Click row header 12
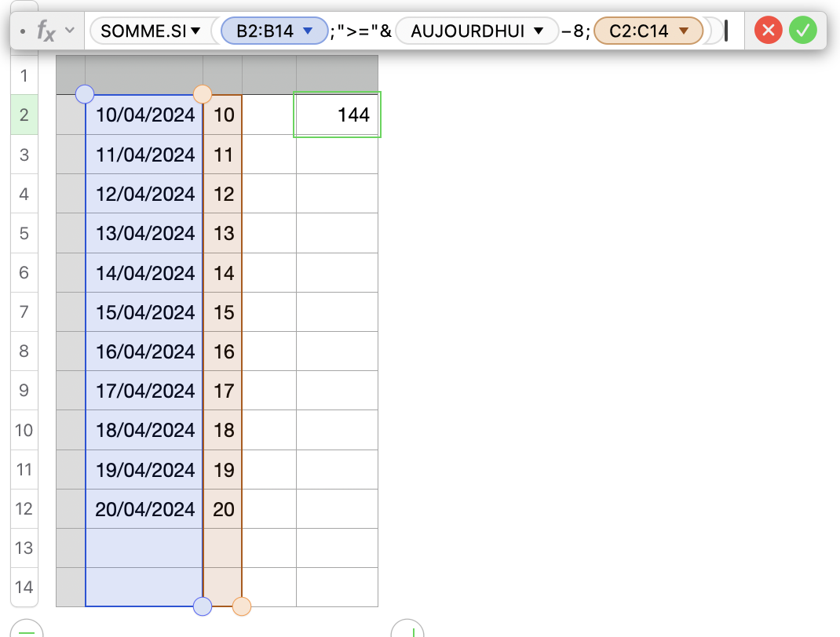This screenshot has height=637, width=840. tap(24, 508)
